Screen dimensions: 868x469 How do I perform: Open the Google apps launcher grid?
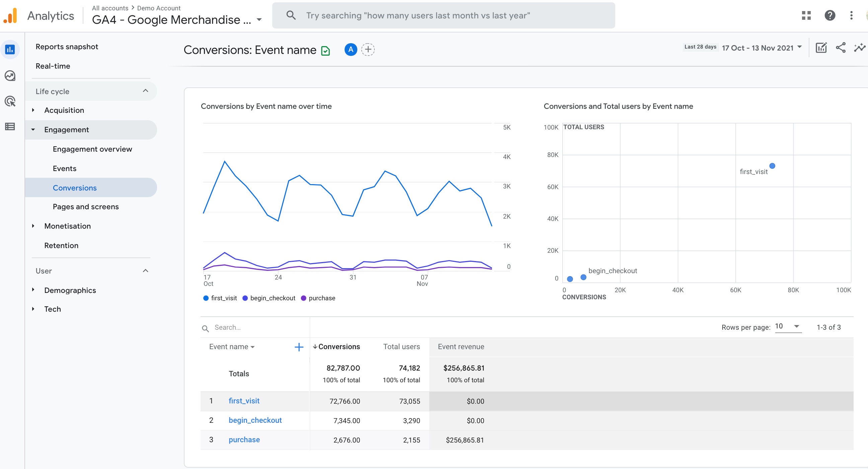807,15
